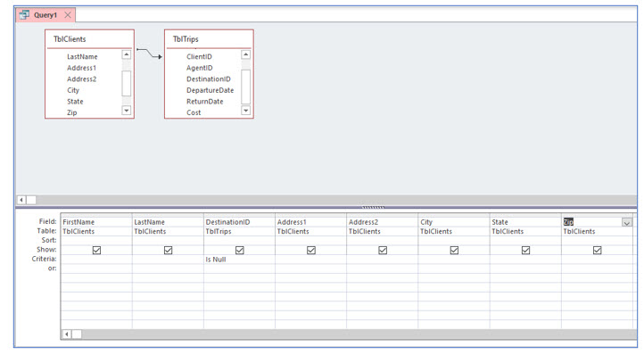Click Sort cell under FirstName column

pyautogui.click(x=96, y=240)
